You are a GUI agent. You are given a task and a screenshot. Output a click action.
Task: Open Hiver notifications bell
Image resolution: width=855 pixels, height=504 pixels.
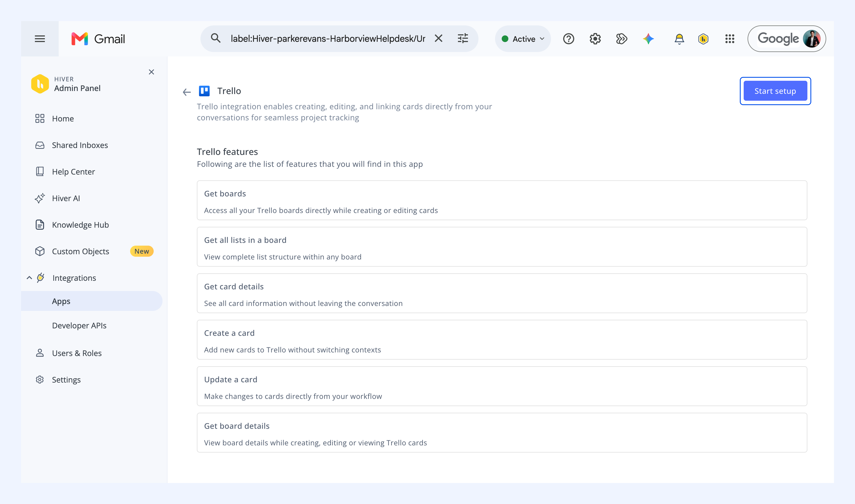(679, 39)
